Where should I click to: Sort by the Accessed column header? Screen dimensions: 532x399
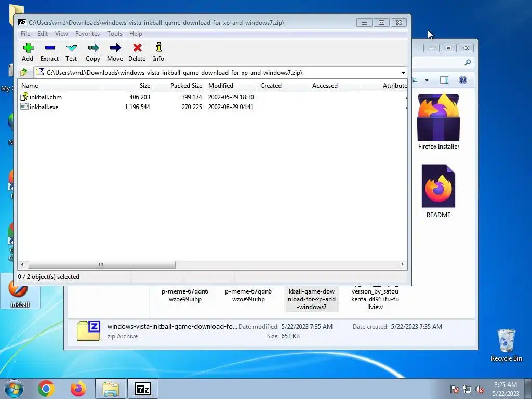[x=335, y=86]
